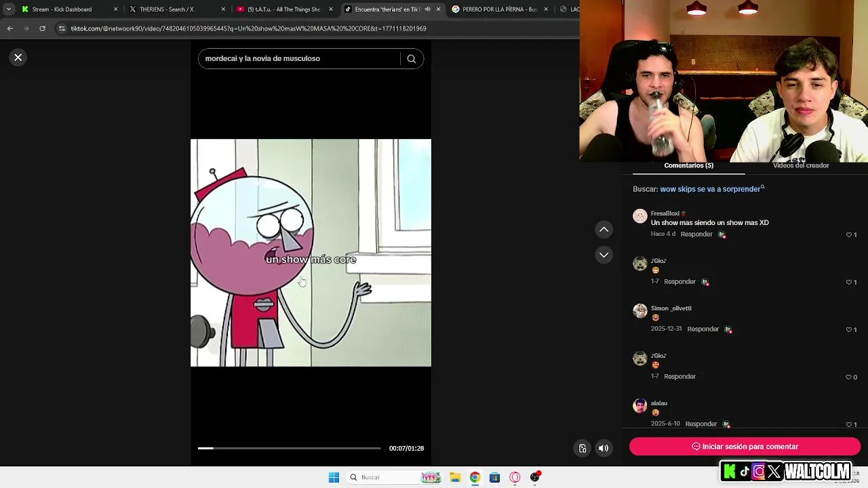
Task: Open Microsoft Store from taskbar
Action: 495,477
